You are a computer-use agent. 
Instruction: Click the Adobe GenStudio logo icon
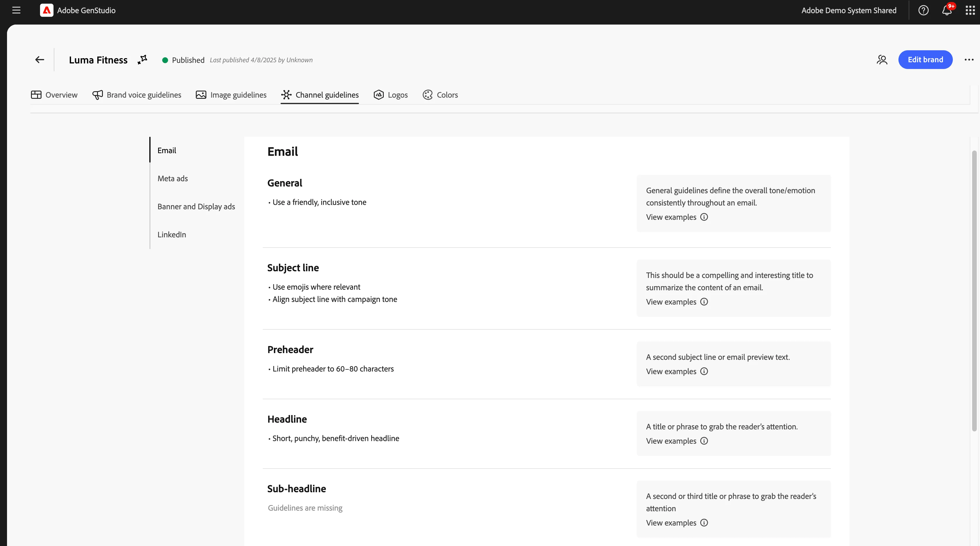click(46, 10)
